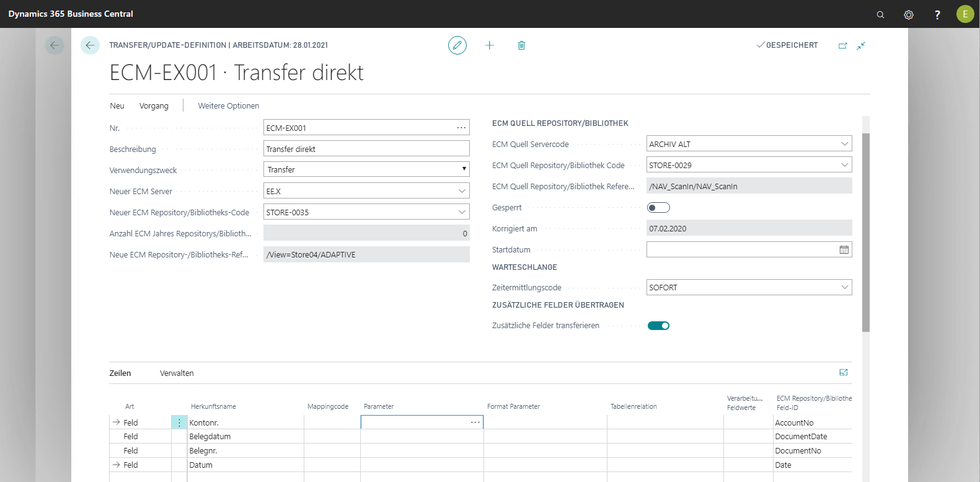Open the settings gear in top bar
This screenshot has height=482, width=980.
[909, 14]
